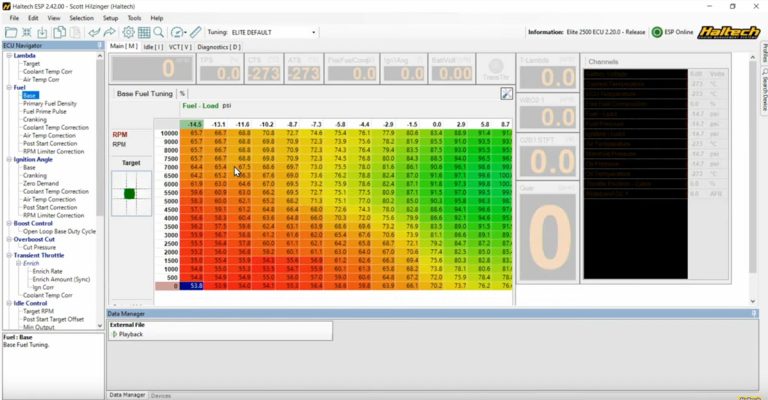
Task: Select Primary Fuel Density in navigator
Action: coord(51,103)
